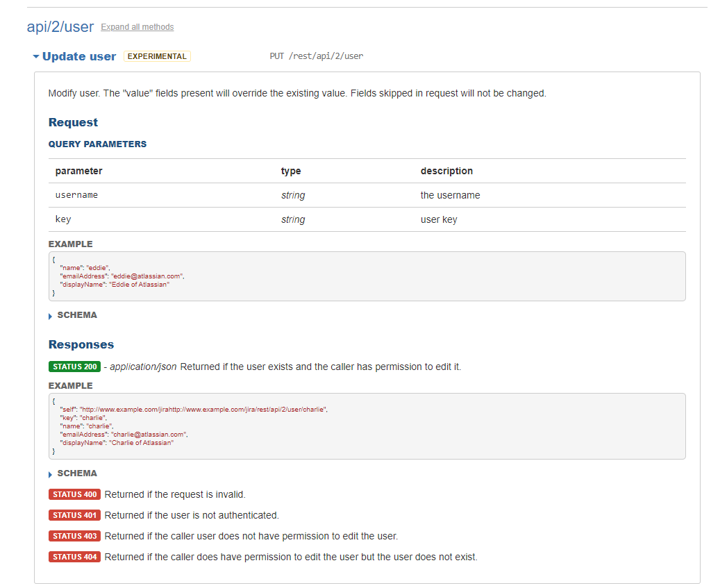The width and height of the screenshot is (711, 588).
Task: Click the 'Modify user' description paragraph
Action: pos(297,94)
